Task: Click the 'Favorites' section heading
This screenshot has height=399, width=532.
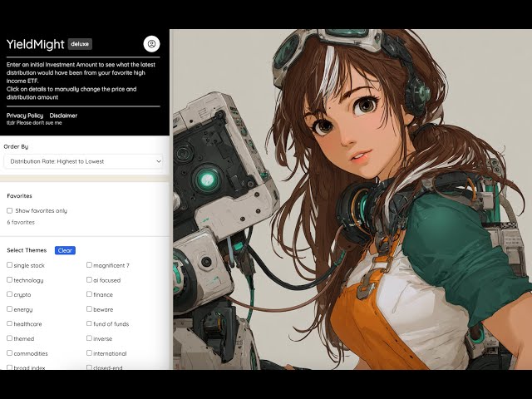Action: [19, 196]
